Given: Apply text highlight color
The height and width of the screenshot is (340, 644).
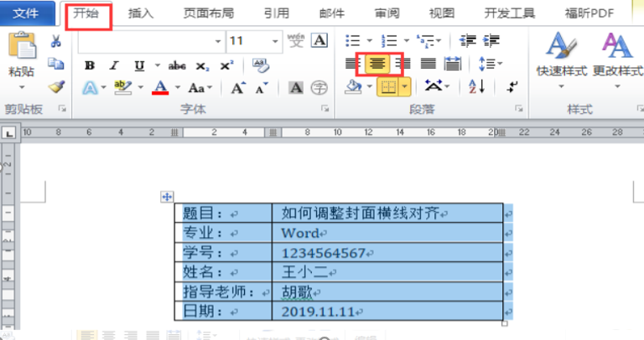Looking at the screenshot, I should [x=122, y=87].
